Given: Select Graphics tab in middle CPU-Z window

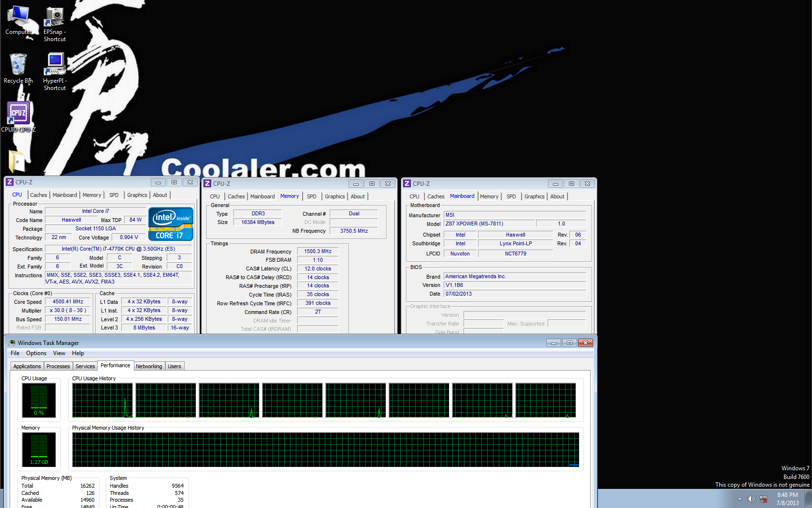Looking at the screenshot, I should [x=335, y=197].
